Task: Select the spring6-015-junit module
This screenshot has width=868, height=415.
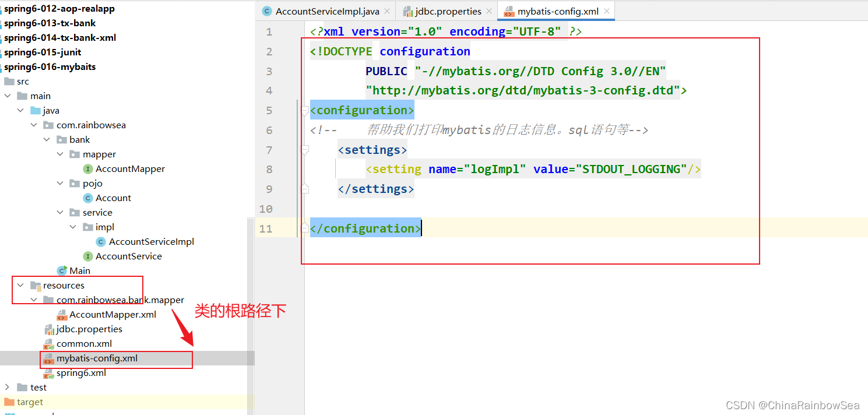Action: [43, 52]
